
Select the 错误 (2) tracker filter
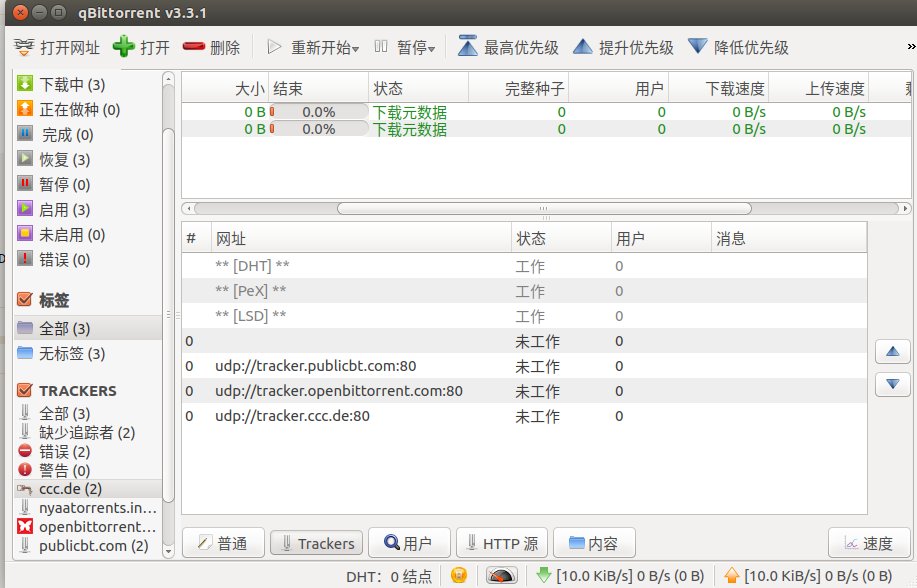coord(88,452)
